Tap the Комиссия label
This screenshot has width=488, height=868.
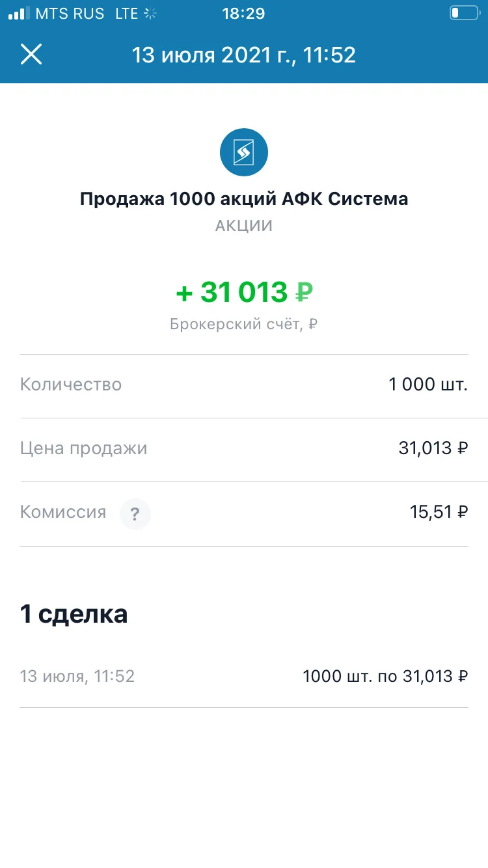tap(63, 512)
